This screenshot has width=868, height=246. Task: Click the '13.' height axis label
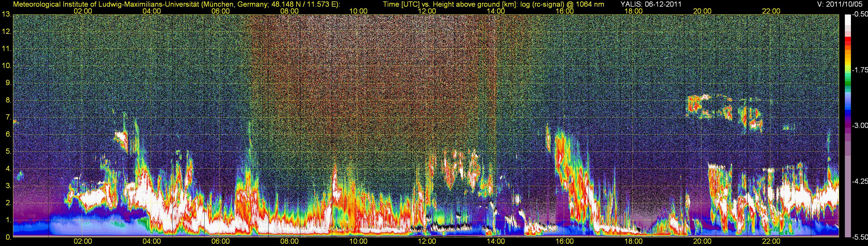pos(7,14)
